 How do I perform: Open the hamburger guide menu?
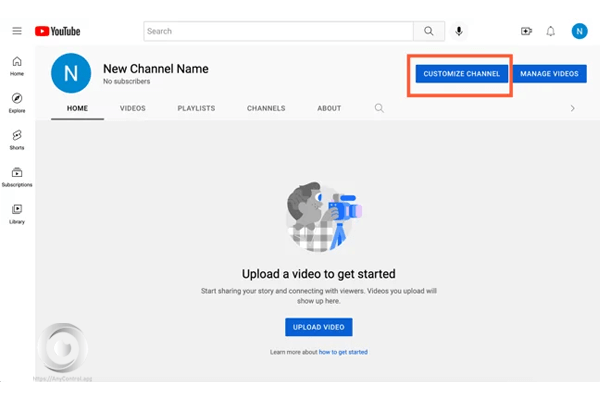coord(17,31)
